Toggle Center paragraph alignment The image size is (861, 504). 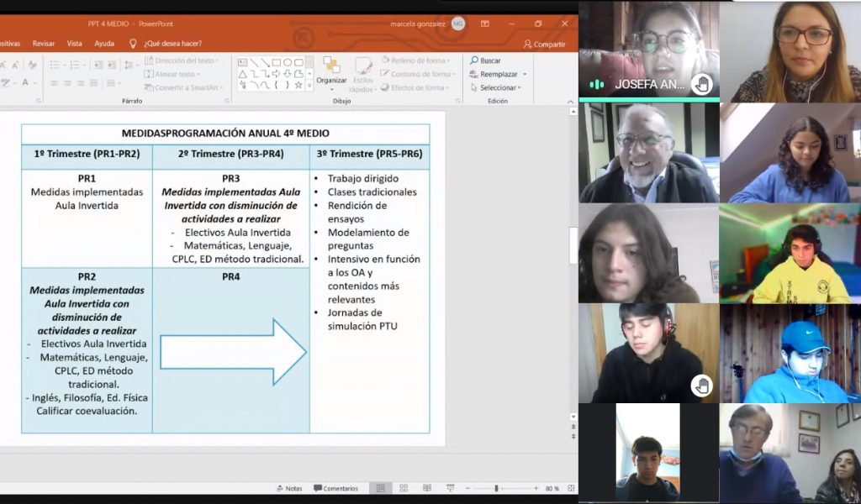coord(67,83)
